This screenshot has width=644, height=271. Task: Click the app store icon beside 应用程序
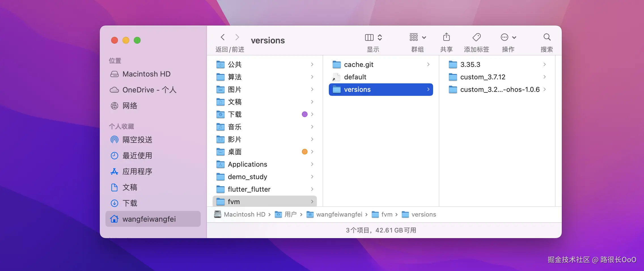[115, 172]
